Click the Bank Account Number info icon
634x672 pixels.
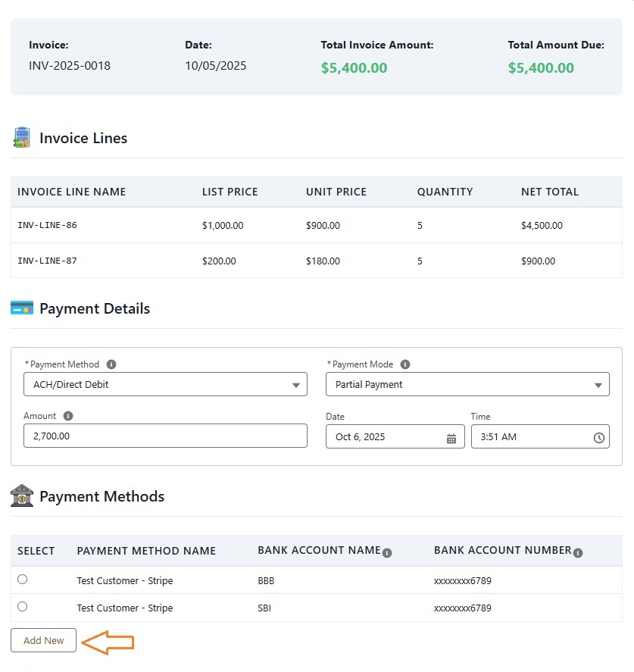(x=578, y=553)
